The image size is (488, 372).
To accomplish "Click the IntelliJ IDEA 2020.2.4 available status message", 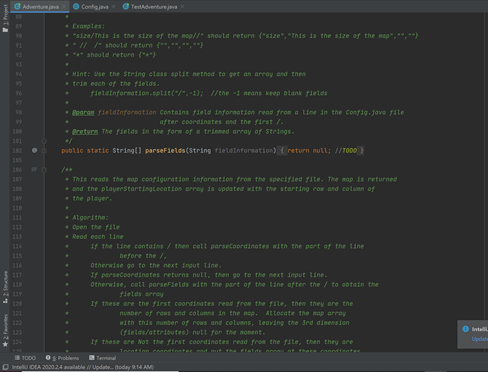I will (x=83, y=367).
